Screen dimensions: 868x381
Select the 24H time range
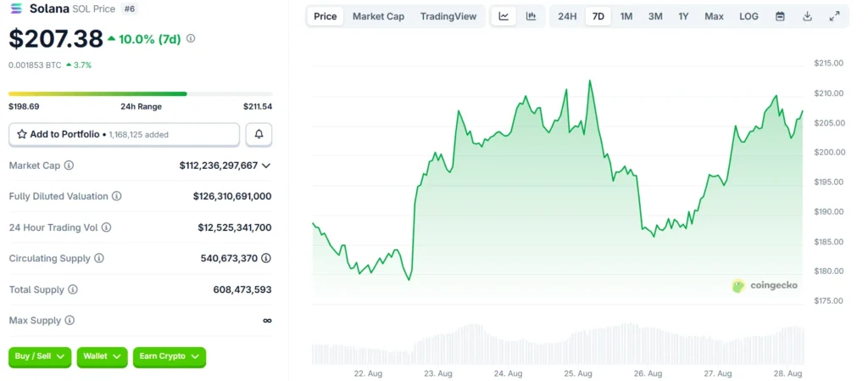point(567,16)
